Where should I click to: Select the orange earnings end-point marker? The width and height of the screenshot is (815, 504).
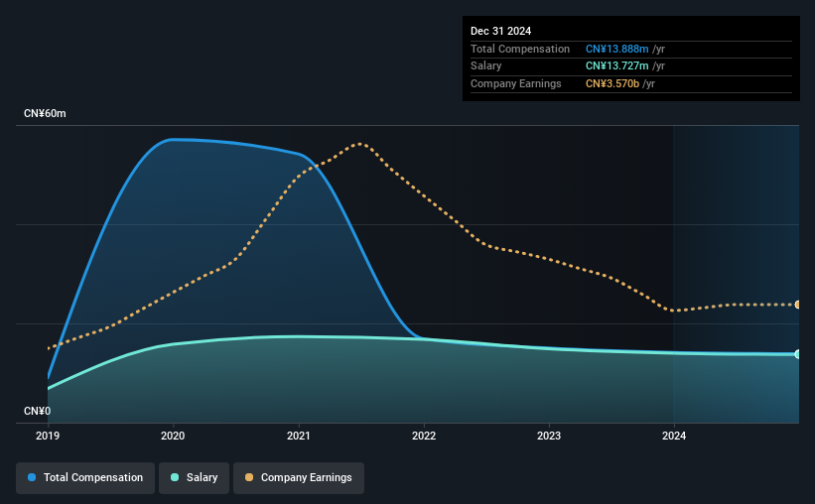(x=798, y=305)
